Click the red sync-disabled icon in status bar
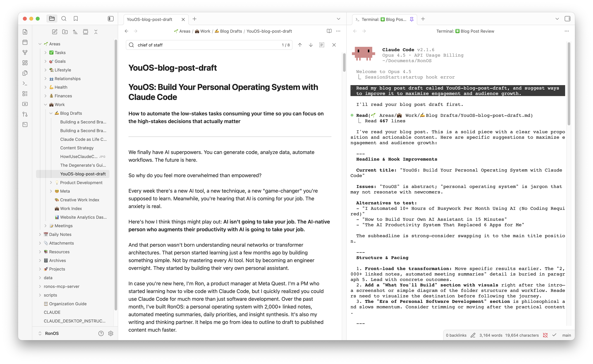This screenshot has width=593, height=364. [545, 335]
